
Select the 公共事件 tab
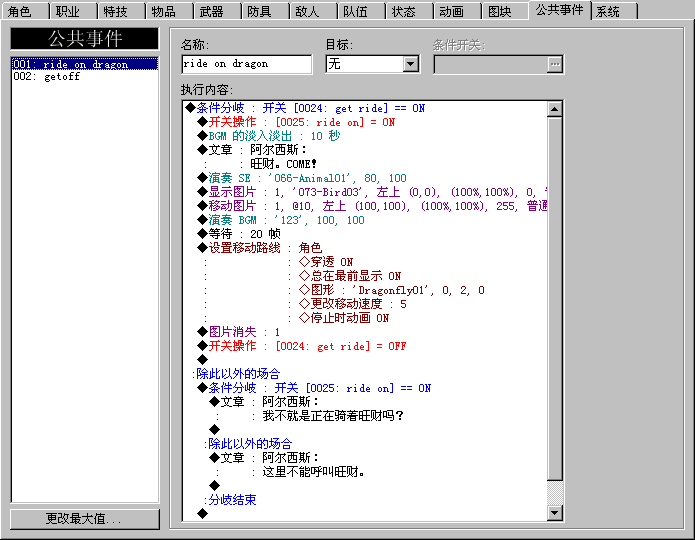[x=559, y=10]
